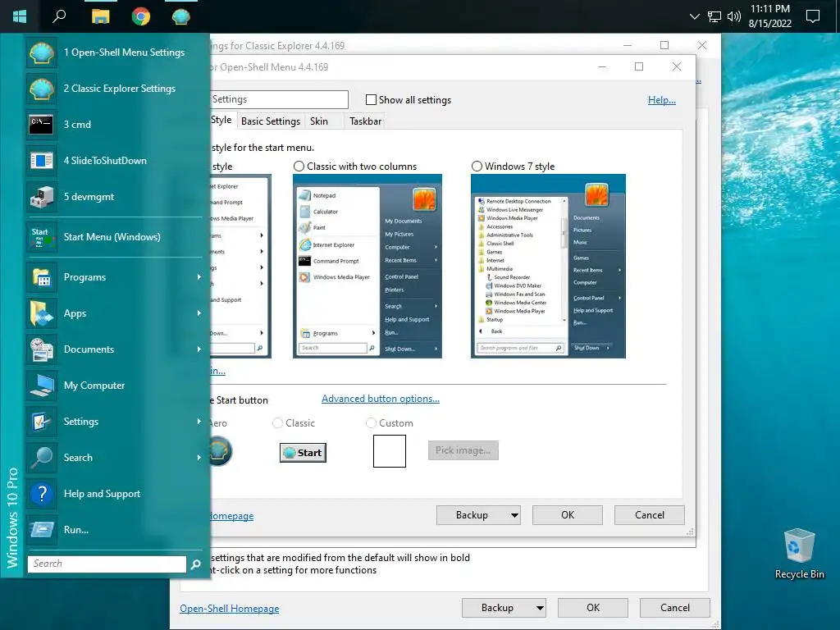This screenshot has width=840, height=630.
Task: Expand the Search submenu arrow
Action: pyautogui.click(x=199, y=458)
